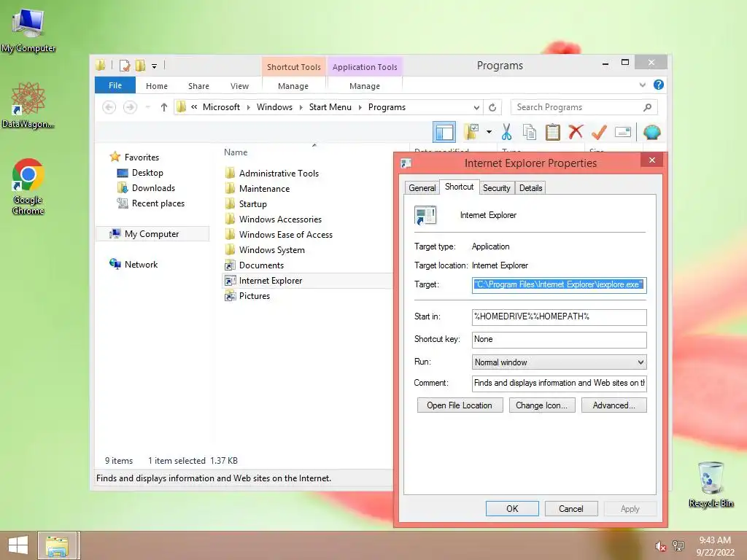This screenshot has height=560, width=747.
Task: Click the blue shell icon in toolbar
Action: click(x=651, y=132)
